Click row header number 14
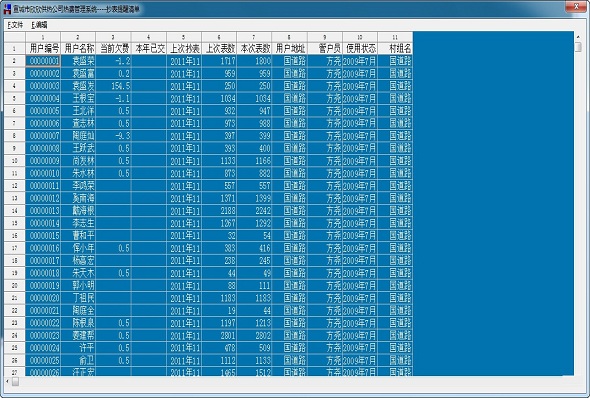The height and width of the screenshot is (398, 590). pos(15,210)
